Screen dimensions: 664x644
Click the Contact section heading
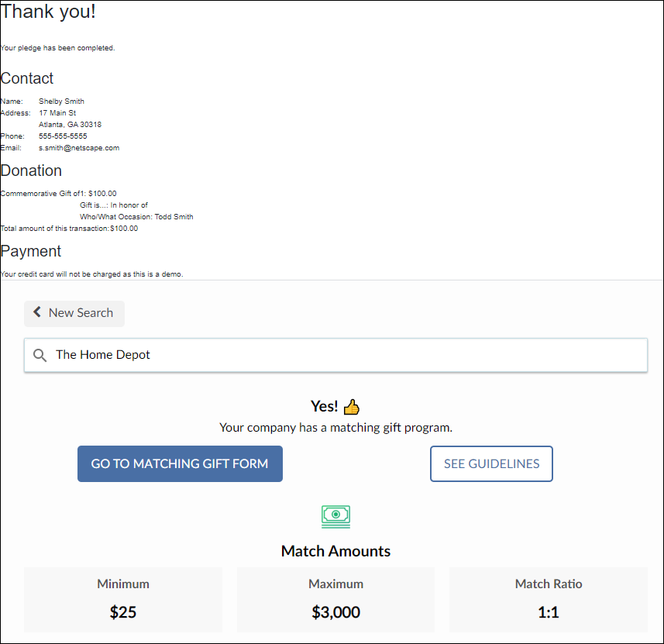(27, 78)
